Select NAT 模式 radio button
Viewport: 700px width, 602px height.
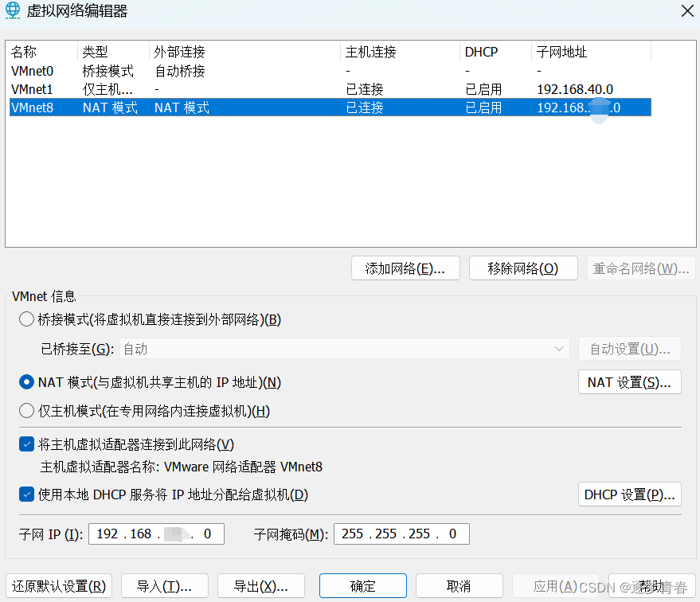[x=26, y=382]
